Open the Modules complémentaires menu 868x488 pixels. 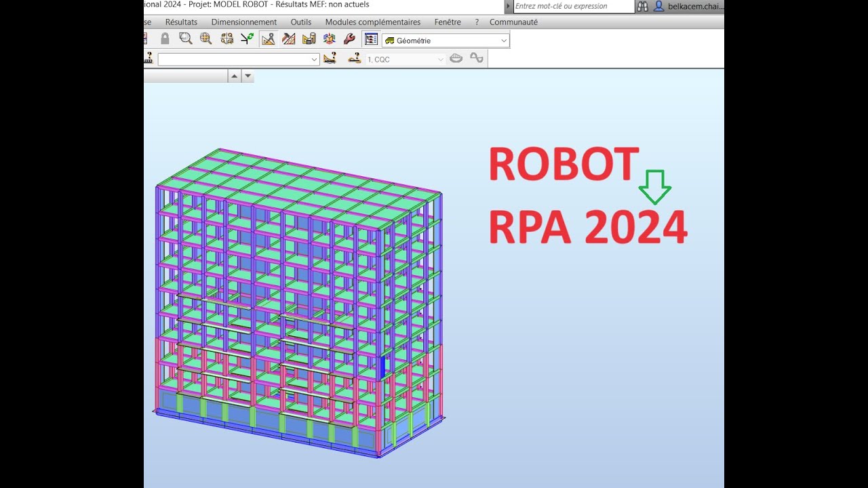(373, 22)
